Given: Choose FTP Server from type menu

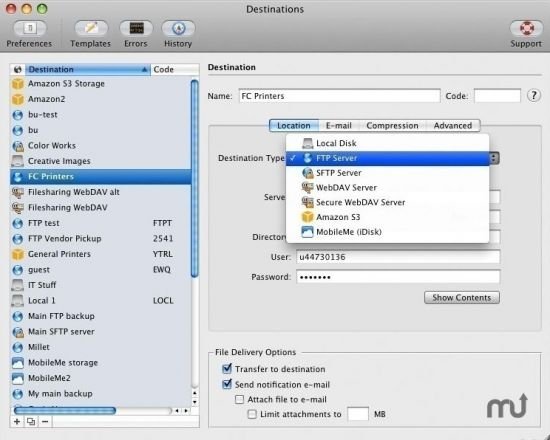Looking at the screenshot, I should click(388, 158).
